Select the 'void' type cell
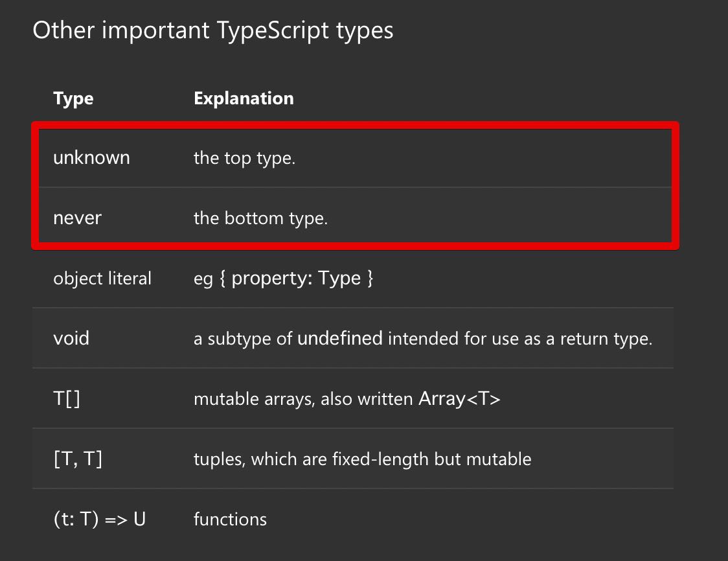The image size is (728, 561). click(71, 338)
